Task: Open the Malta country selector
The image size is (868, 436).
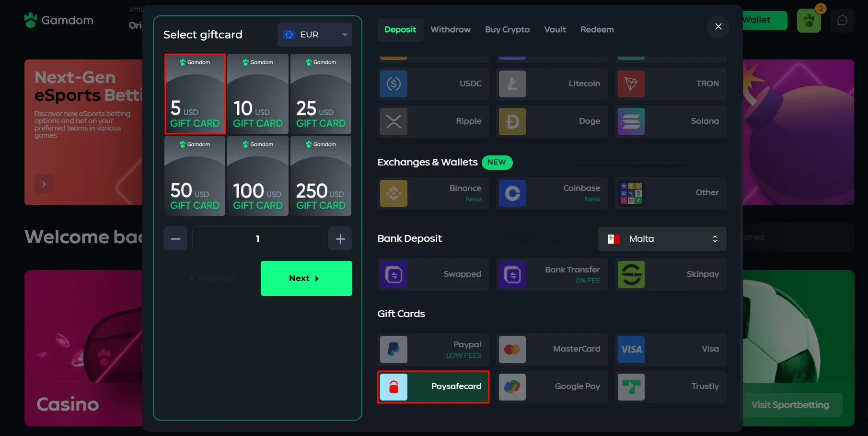Action: point(662,239)
